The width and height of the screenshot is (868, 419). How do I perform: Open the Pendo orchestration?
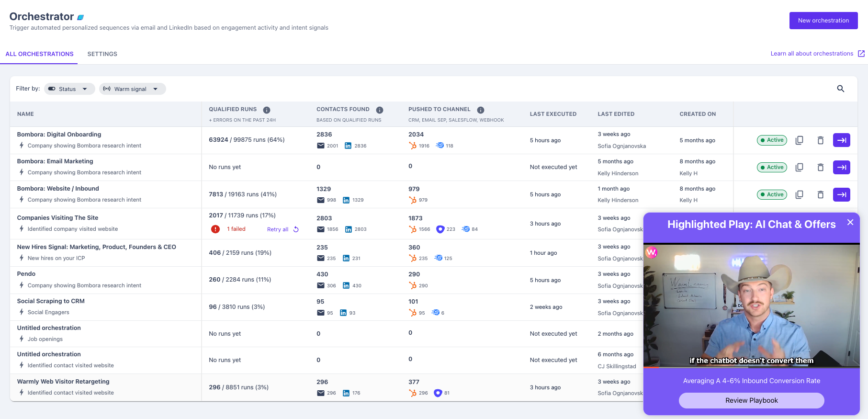pyautogui.click(x=26, y=274)
